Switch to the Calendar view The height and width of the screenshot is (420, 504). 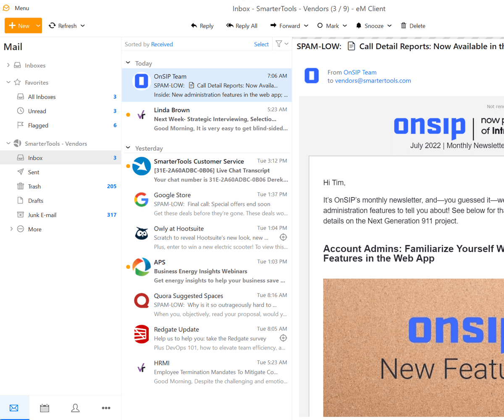(x=45, y=407)
